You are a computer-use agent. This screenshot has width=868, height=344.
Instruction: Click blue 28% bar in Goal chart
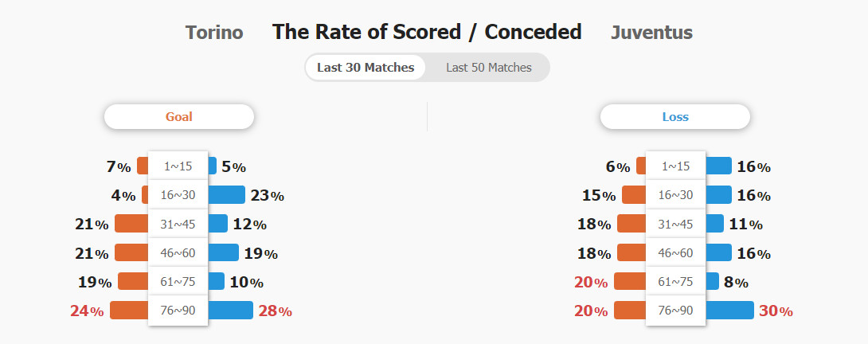(230, 311)
